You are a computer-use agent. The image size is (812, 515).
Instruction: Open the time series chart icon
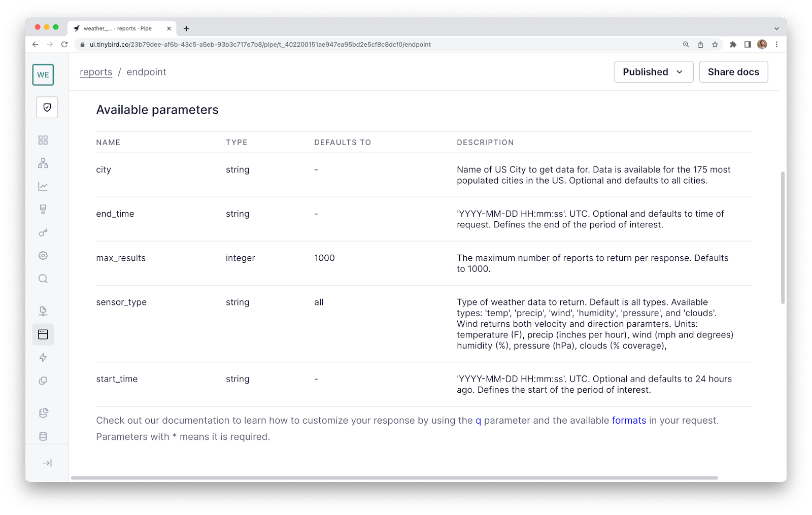(x=43, y=186)
